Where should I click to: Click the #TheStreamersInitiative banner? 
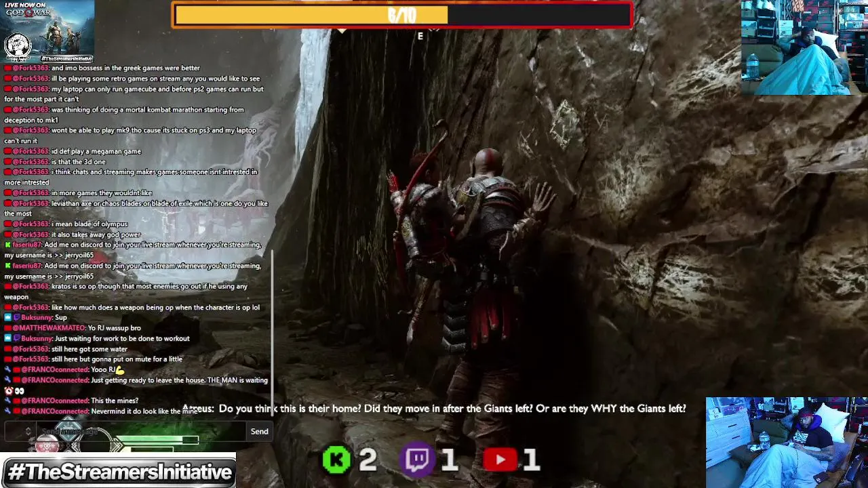tap(118, 472)
